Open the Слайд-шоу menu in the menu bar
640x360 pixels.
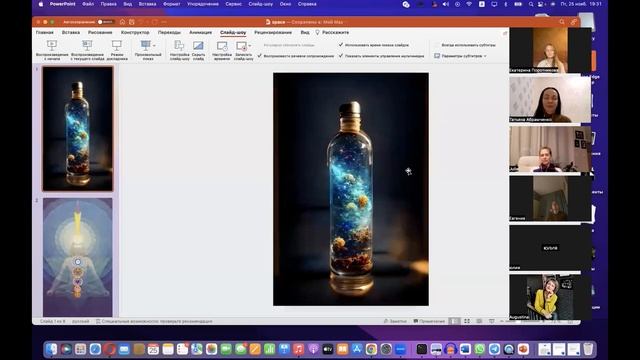click(261, 4)
